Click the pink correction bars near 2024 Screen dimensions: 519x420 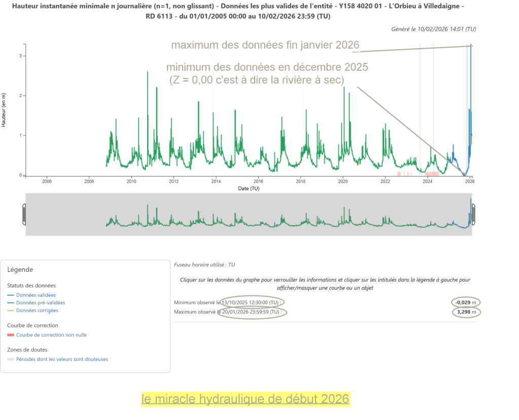click(x=430, y=173)
